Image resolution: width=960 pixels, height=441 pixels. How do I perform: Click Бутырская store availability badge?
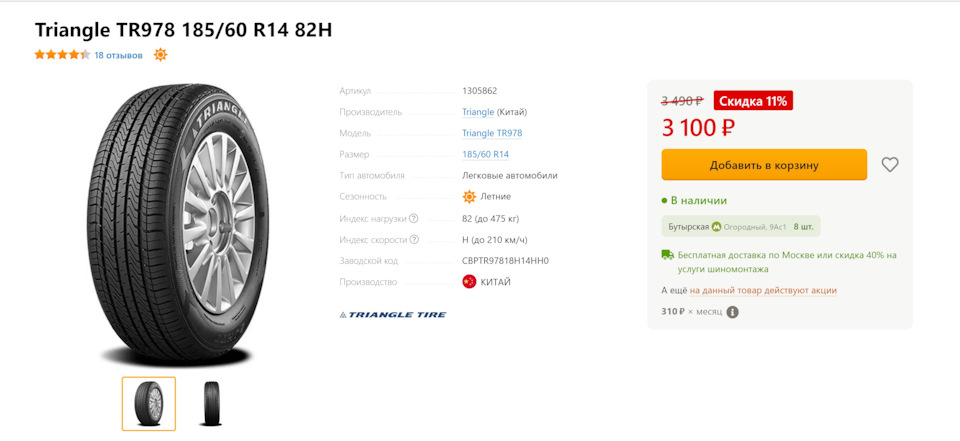pos(741,227)
